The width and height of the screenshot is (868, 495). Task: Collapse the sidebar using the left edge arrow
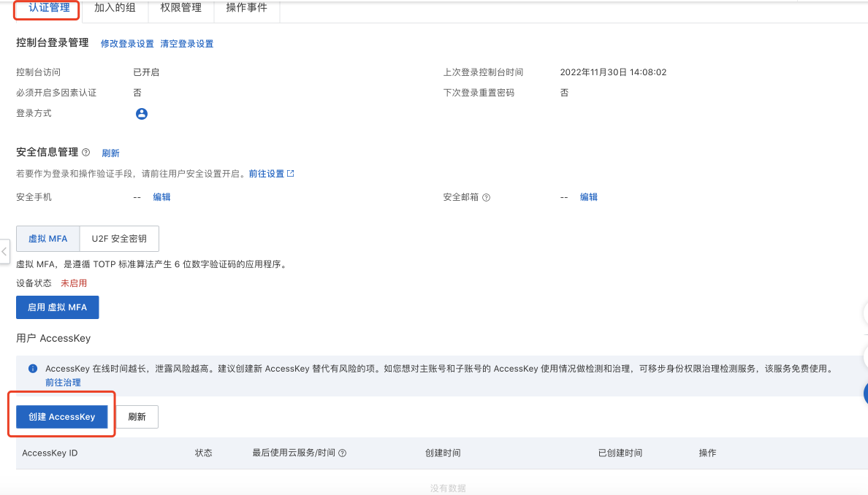[x=3, y=252]
